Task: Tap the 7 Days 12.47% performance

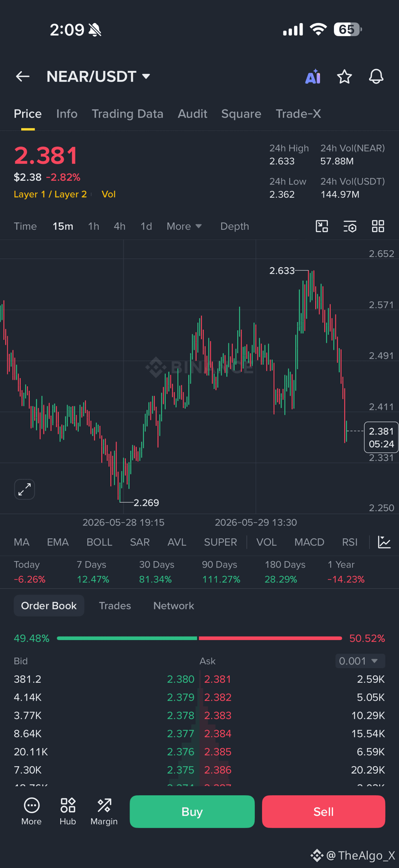Action: [x=93, y=572]
